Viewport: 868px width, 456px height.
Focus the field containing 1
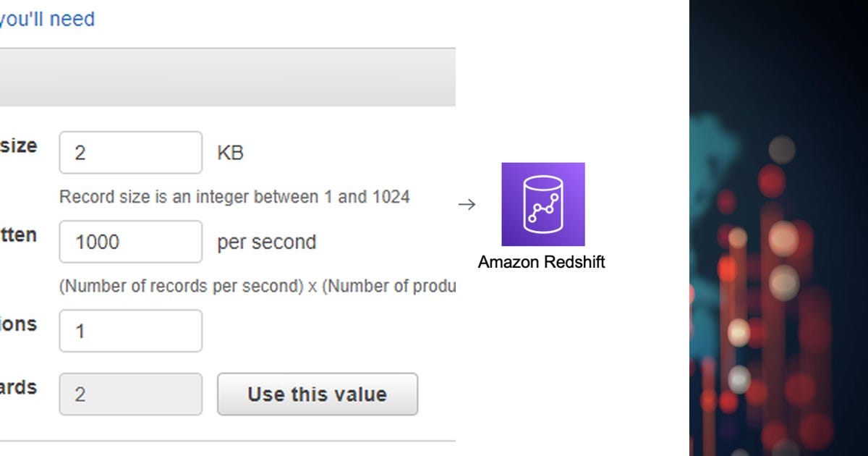point(131,331)
